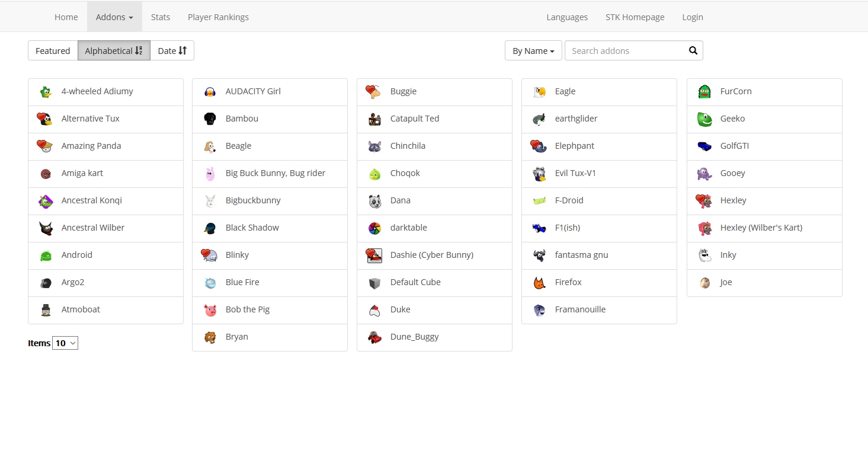
Task: Open the Catapult Ted addon
Action: [414, 119]
